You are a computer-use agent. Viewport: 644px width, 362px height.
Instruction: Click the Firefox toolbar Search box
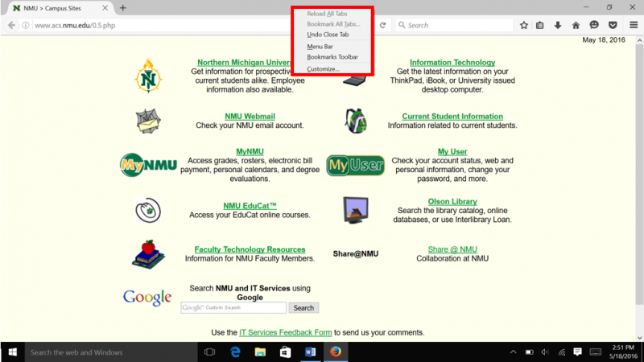454,25
